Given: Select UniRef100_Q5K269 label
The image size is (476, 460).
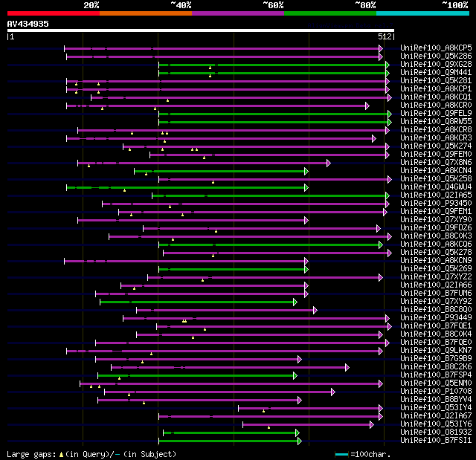Looking at the screenshot, I should 436,269.
